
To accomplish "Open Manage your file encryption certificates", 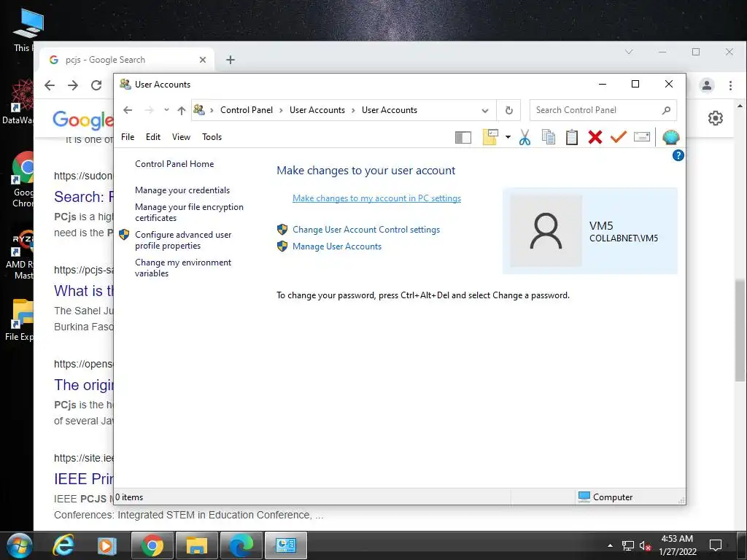I will 189,212.
